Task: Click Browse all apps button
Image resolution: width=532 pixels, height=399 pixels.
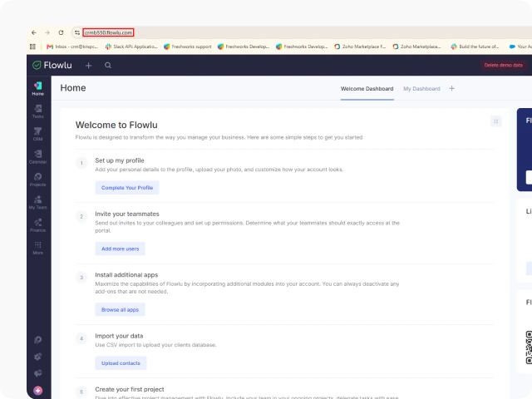Action: [120, 309]
